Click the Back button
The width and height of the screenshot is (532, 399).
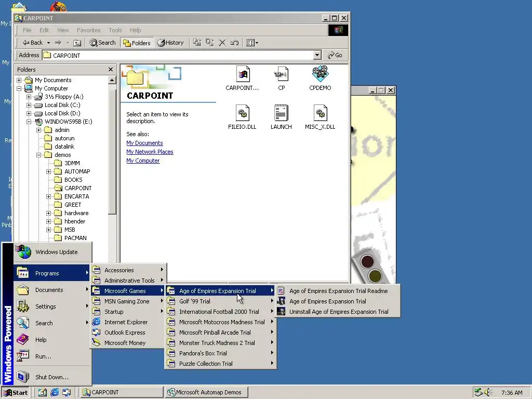click(33, 43)
